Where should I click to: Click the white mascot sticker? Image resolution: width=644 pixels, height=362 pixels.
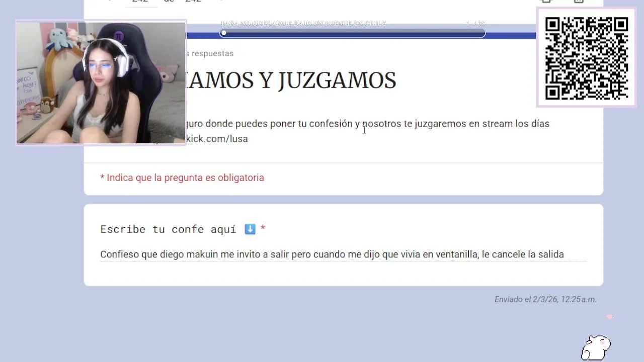click(596, 347)
